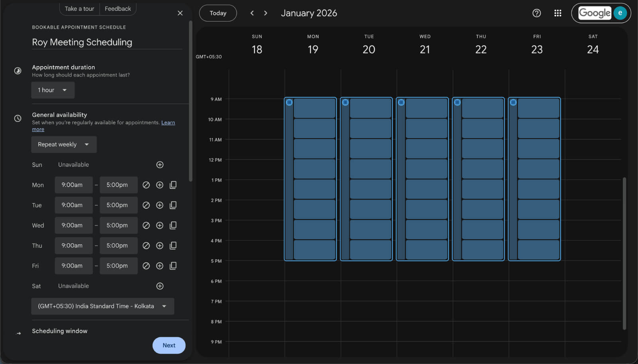This screenshot has height=364, width=638.
Task: Click the Next button
Action: [x=169, y=345]
